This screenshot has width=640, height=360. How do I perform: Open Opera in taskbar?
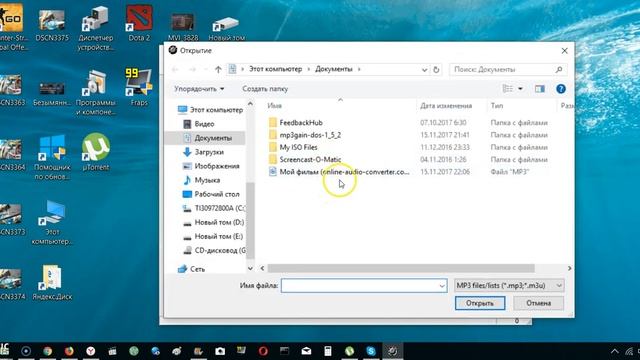(x=263, y=351)
